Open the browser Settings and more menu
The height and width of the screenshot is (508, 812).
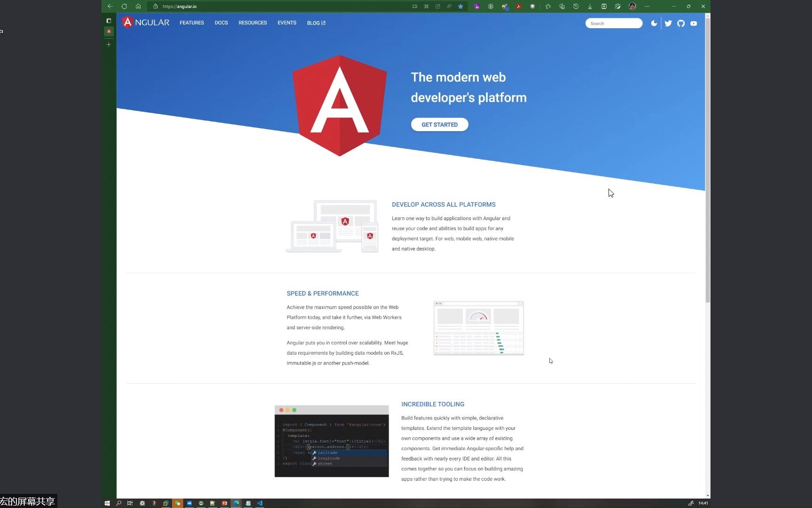click(647, 6)
